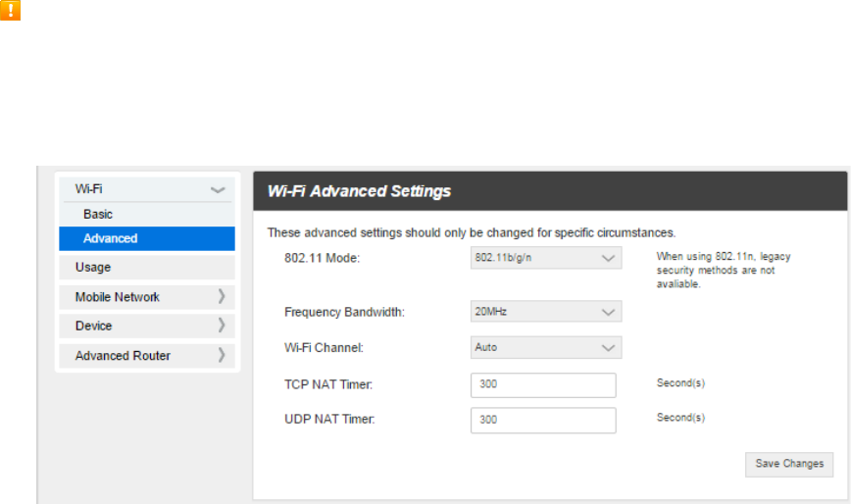851x504 pixels.
Task: Expand the Mobile Network arrow
Action: 222,296
